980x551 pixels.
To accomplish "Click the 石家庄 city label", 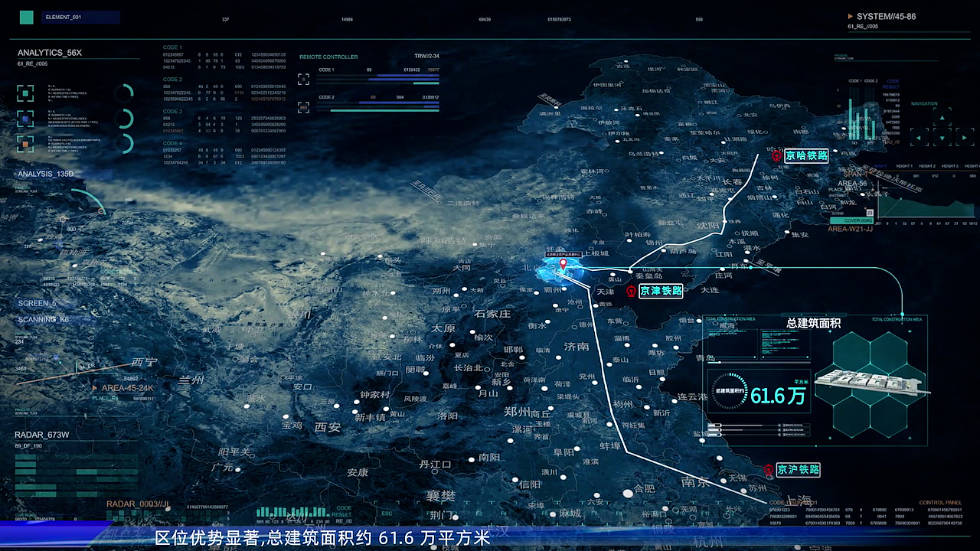I will coord(492,314).
